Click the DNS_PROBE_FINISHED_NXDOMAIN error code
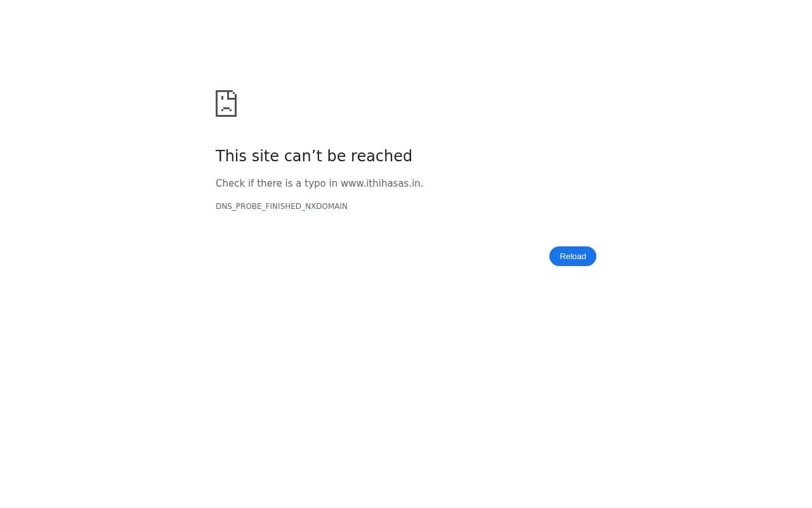 [x=282, y=206]
